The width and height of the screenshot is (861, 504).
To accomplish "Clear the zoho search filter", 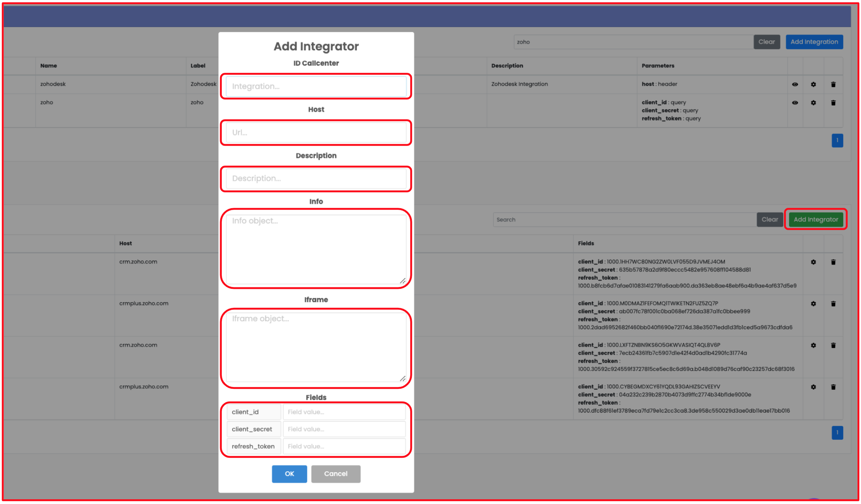I will click(x=766, y=42).
